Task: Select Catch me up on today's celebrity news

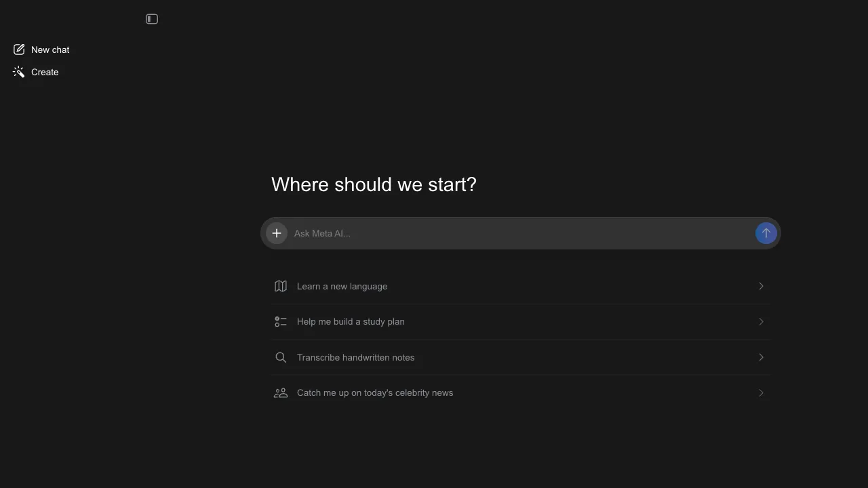Action: (521, 393)
